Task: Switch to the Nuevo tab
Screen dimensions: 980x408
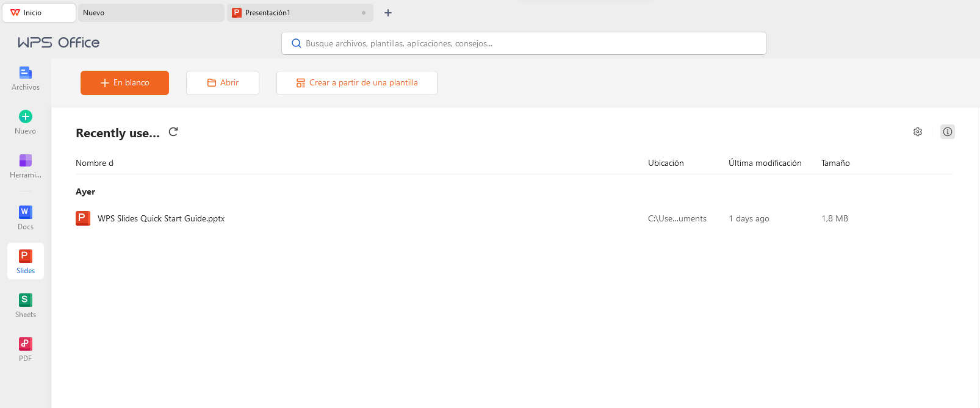Action: tap(151, 13)
